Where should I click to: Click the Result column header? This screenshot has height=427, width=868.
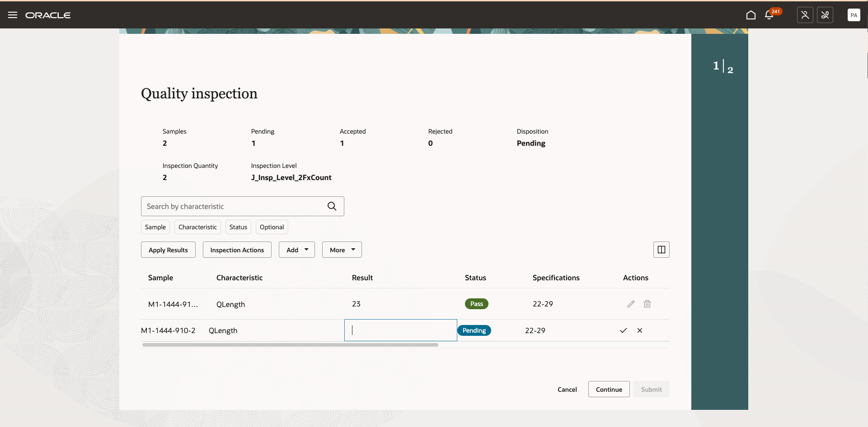(x=362, y=278)
